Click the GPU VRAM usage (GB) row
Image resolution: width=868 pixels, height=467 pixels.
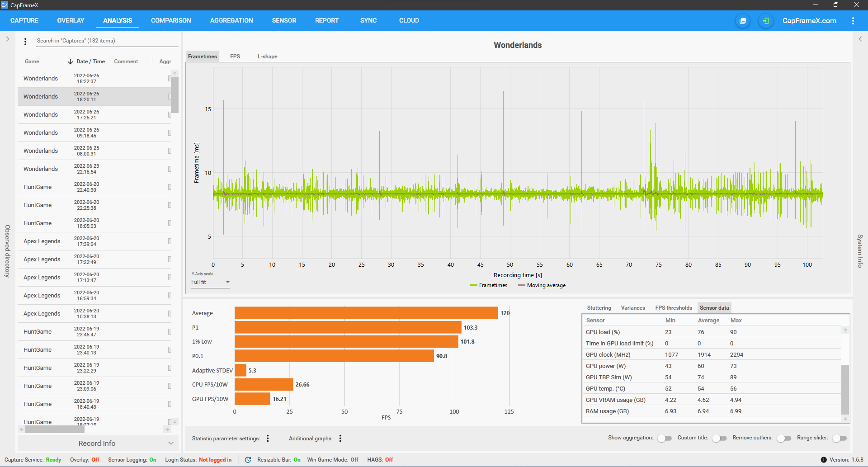click(711, 400)
